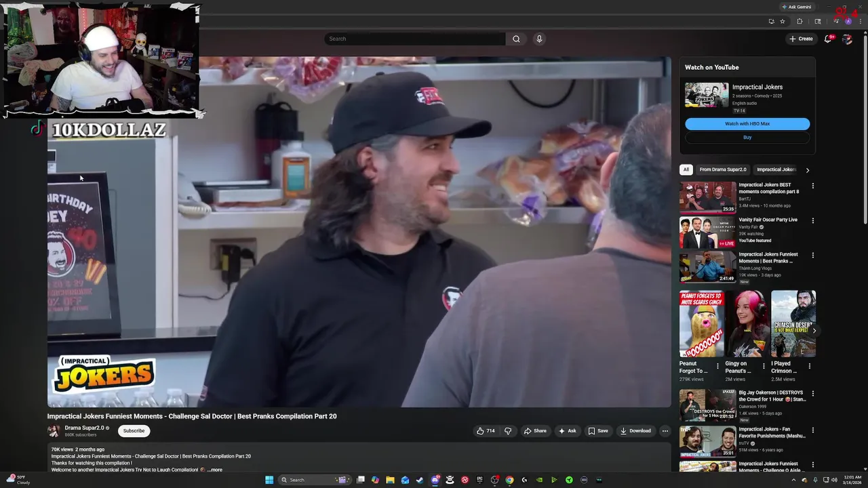This screenshot has width=868, height=488.
Task: Open Big Jay Oakerson DESTROYS the Crowd title
Action: point(772,396)
